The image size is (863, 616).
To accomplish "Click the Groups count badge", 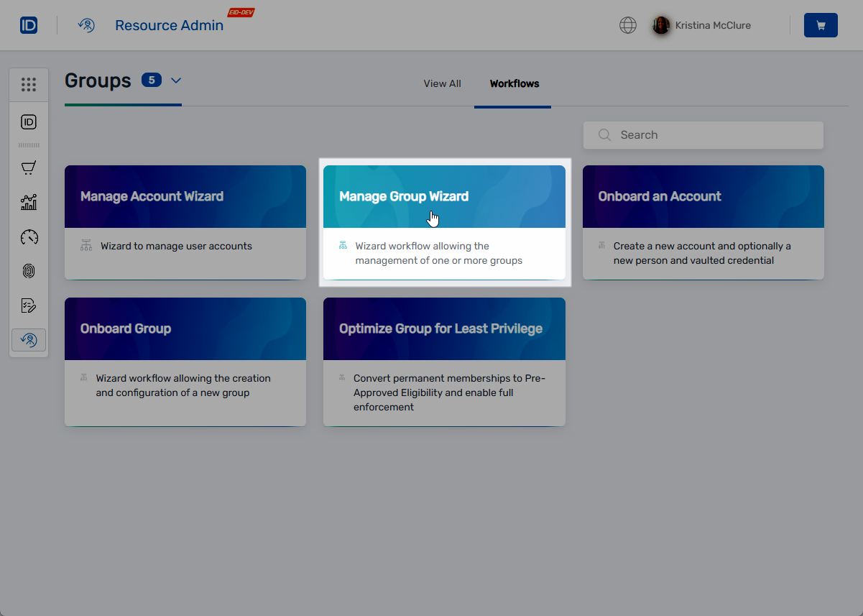I will (151, 80).
